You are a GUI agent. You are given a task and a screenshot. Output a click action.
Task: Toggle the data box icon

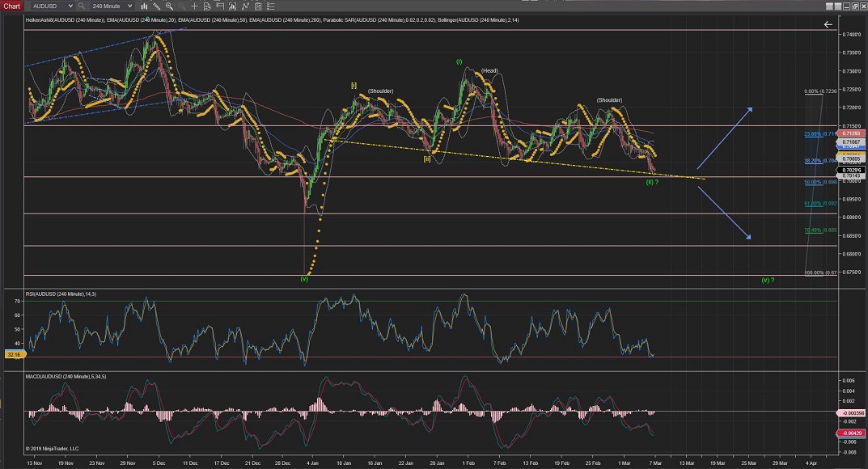(207, 6)
